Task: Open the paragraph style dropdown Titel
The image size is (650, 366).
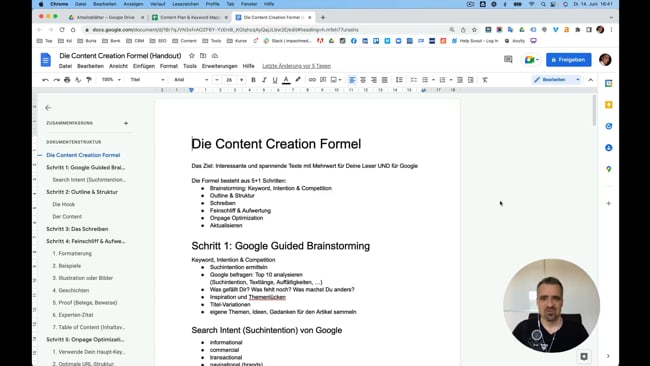Action: (147, 80)
